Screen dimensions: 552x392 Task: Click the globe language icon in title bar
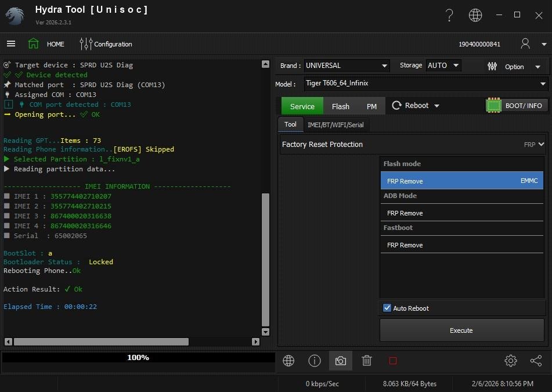click(x=475, y=16)
